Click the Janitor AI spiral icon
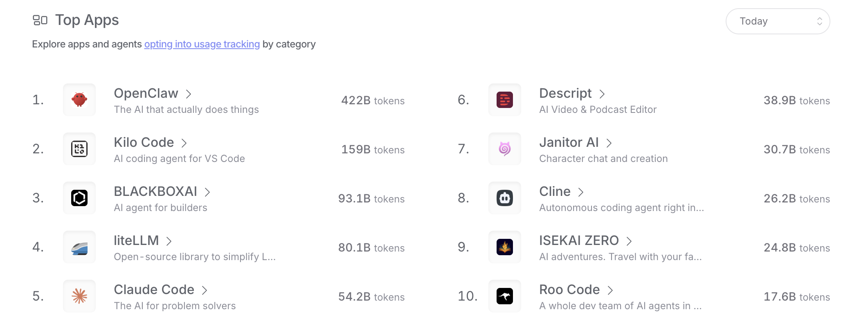 (x=505, y=149)
